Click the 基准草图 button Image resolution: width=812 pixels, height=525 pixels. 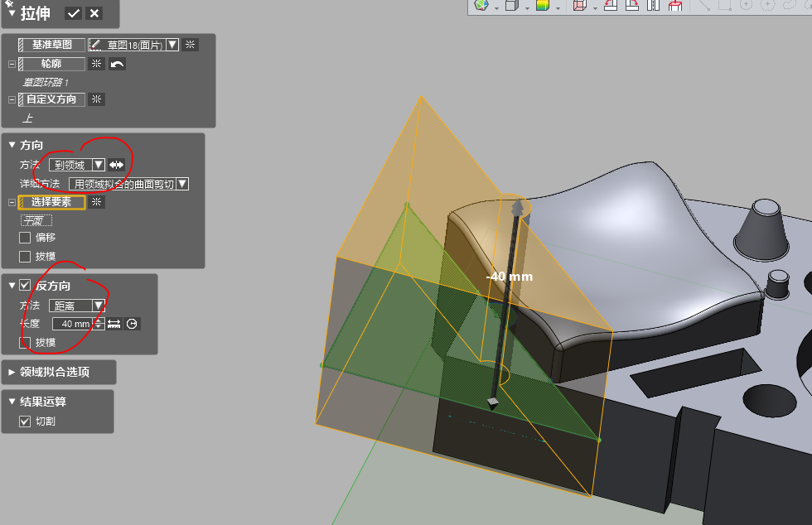pos(51,45)
